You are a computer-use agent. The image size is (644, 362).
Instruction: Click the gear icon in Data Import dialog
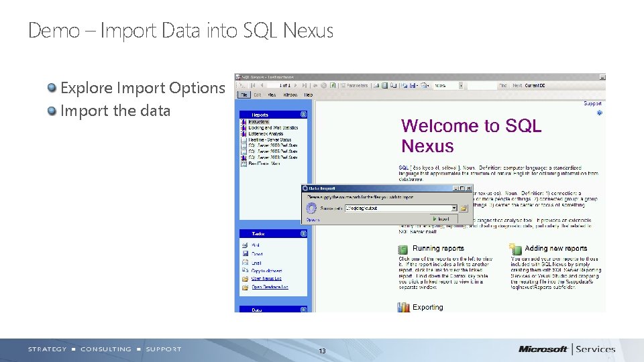click(x=311, y=208)
